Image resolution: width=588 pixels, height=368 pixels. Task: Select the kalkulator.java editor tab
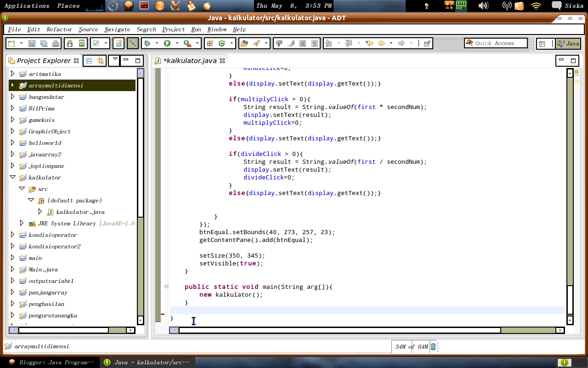191,60
